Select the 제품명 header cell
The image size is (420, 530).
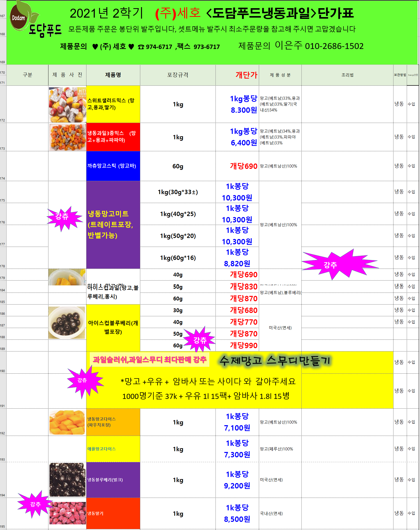113,75
